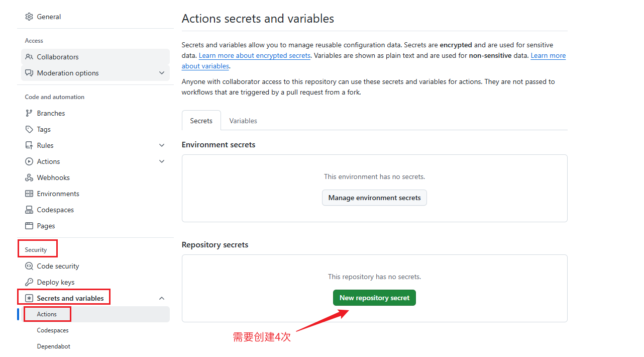Viewport: 644px width, 357px height.
Task: Click the Environments server icon
Action: point(29,194)
